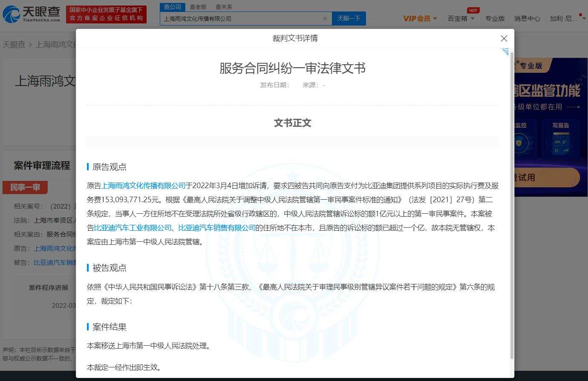
Task: Click the 民事一审 tag in background page
Action: click(x=25, y=187)
